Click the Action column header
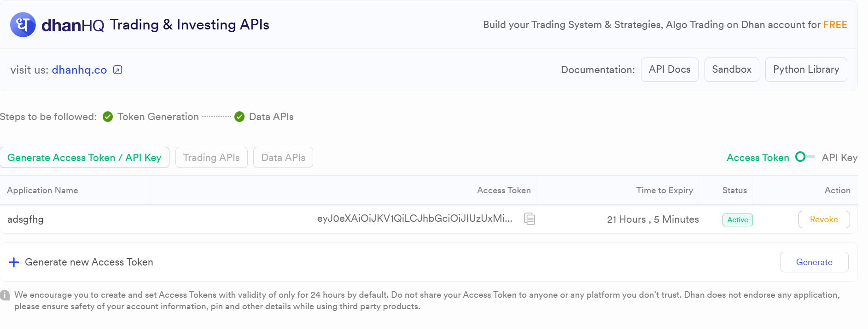 [x=838, y=190]
